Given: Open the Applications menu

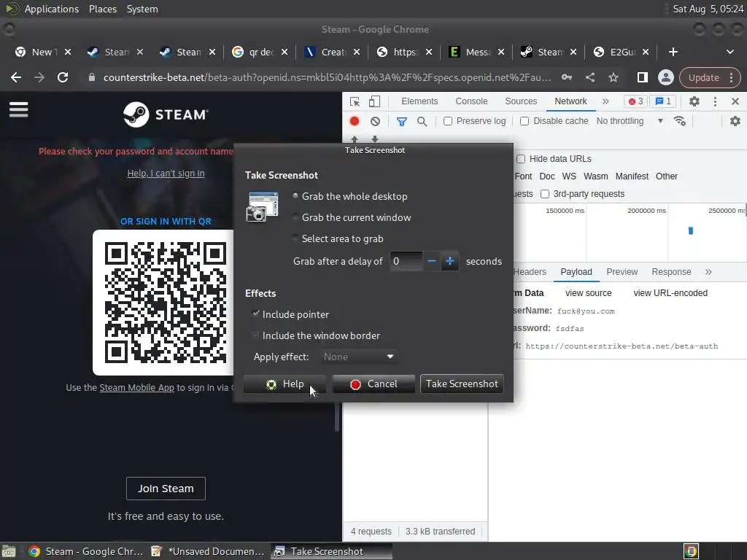Looking at the screenshot, I should tap(52, 9).
